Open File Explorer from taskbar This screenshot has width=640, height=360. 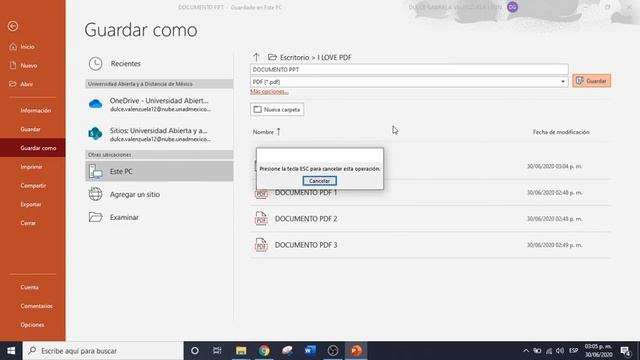241,351
